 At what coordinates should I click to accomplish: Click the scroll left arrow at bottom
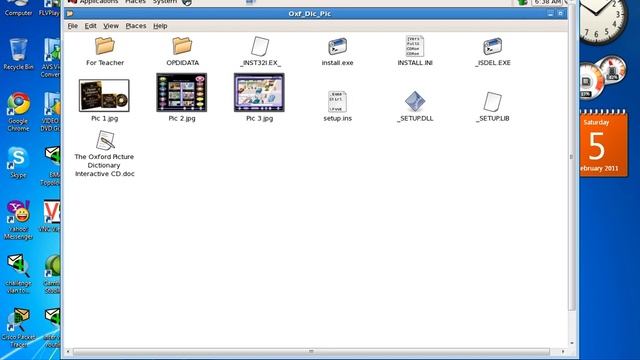[x=68, y=351]
